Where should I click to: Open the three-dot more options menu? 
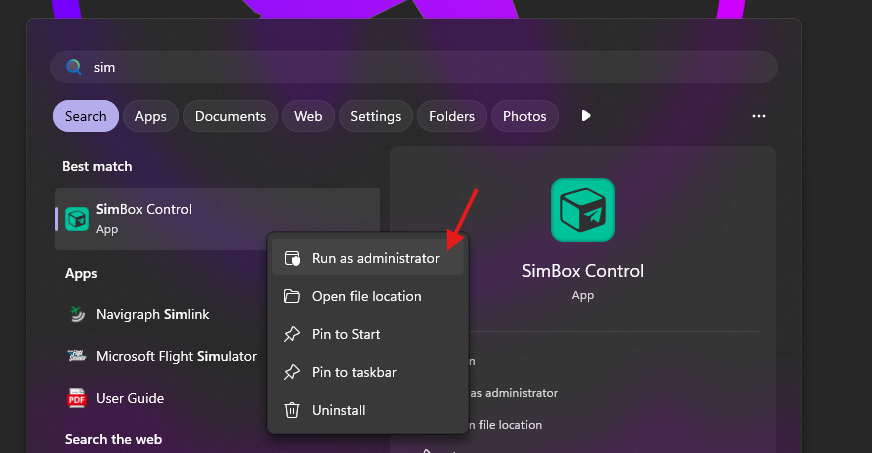pyautogui.click(x=758, y=116)
